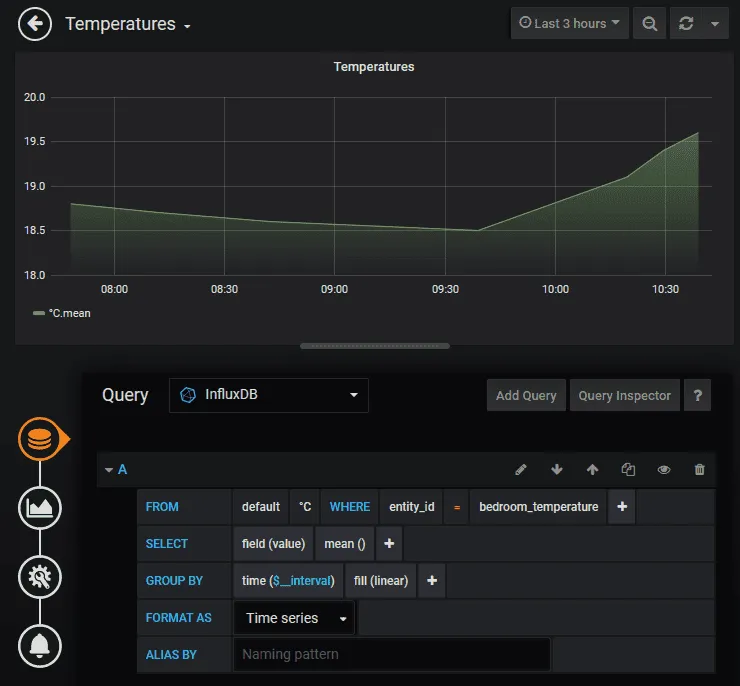Edit the fill (linear) option
740x686 pixels.
tap(381, 581)
